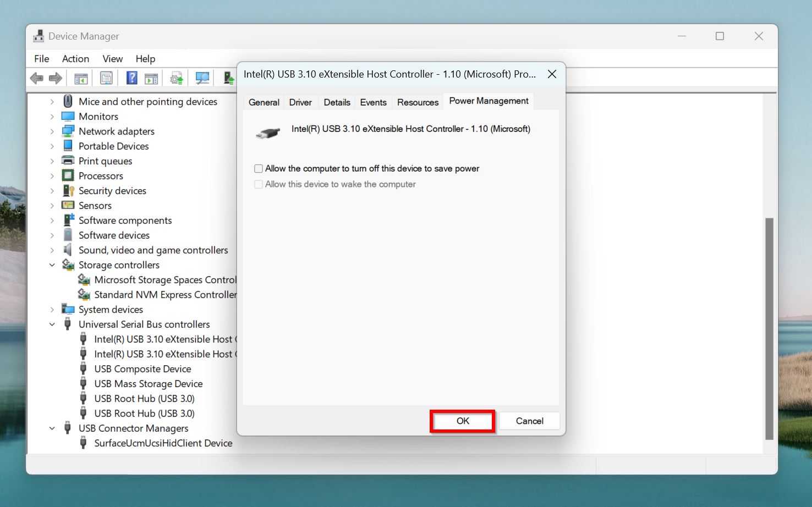
Task: Switch to the General tab
Action: pyautogui.click(x=264, y=102)
